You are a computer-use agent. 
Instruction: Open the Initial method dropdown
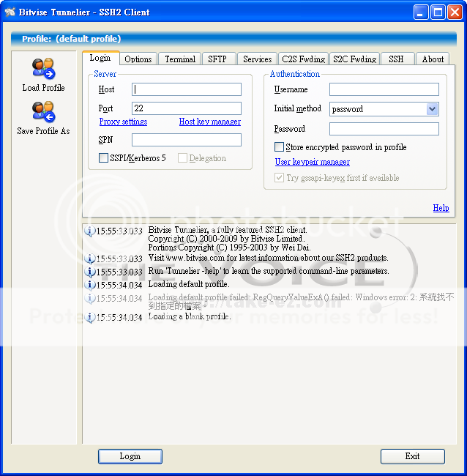[x=432, y=109]
